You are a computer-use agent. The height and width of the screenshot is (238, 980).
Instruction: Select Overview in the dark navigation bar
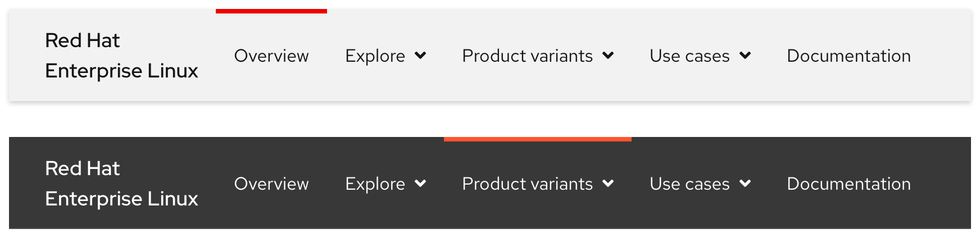271,184
